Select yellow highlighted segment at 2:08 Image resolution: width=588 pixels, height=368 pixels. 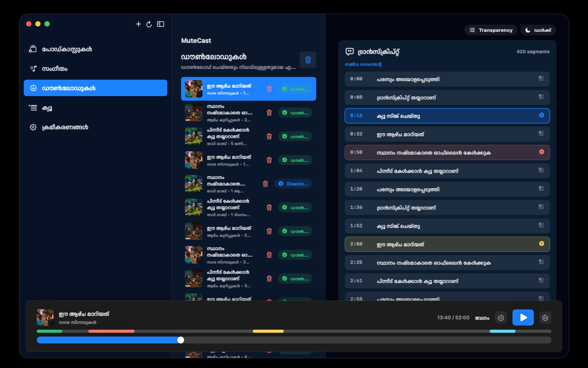click(447, 244)
